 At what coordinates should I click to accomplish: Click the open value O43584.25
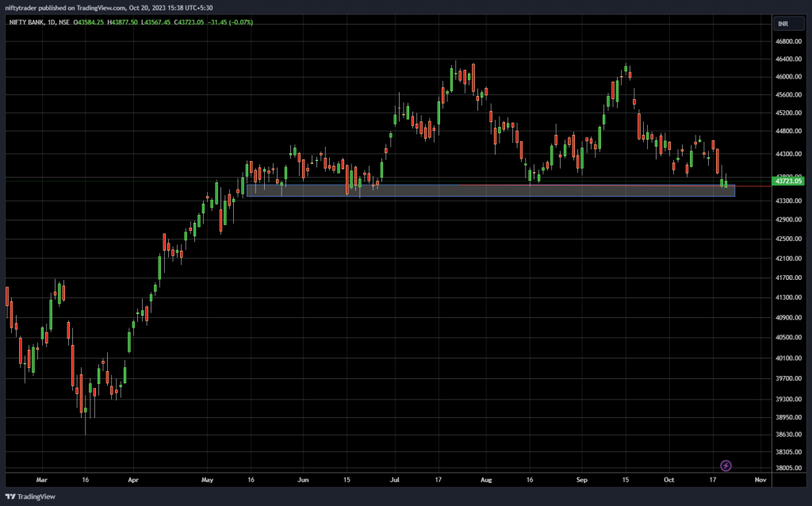pos(89,22)
